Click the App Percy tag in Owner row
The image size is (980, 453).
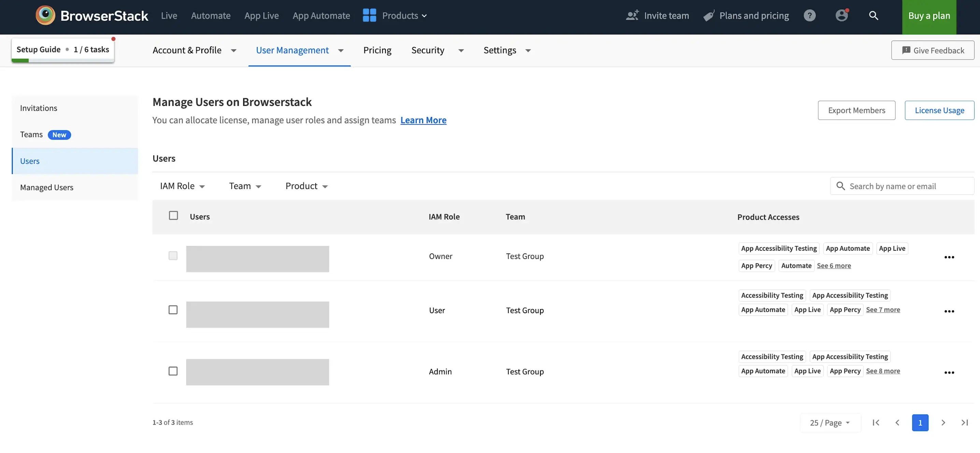(756, 265)
